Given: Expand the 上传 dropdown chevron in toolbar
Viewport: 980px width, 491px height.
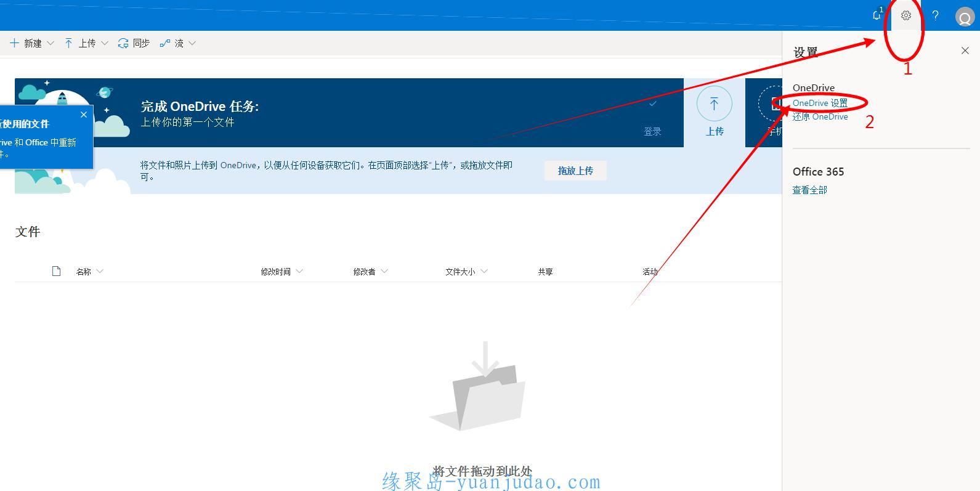Looking at the screenshot, I should (105, 43).
